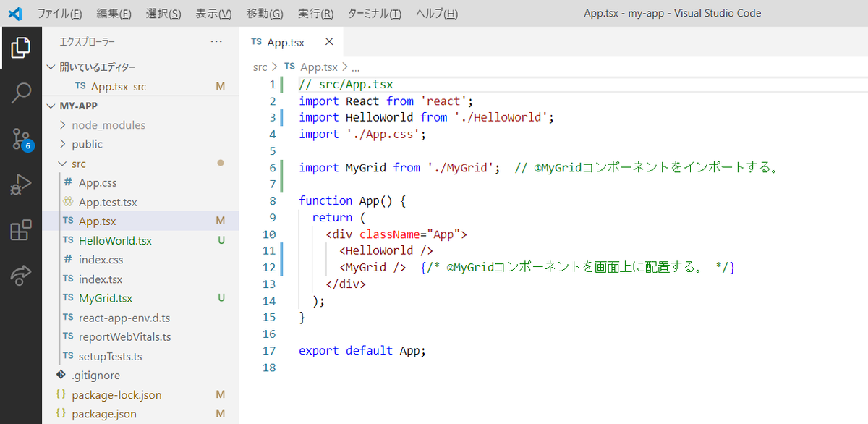Viewport: 868px width, 424px height.
Task: Close the App.tsx tab
Action: click(x=329, y=41)
